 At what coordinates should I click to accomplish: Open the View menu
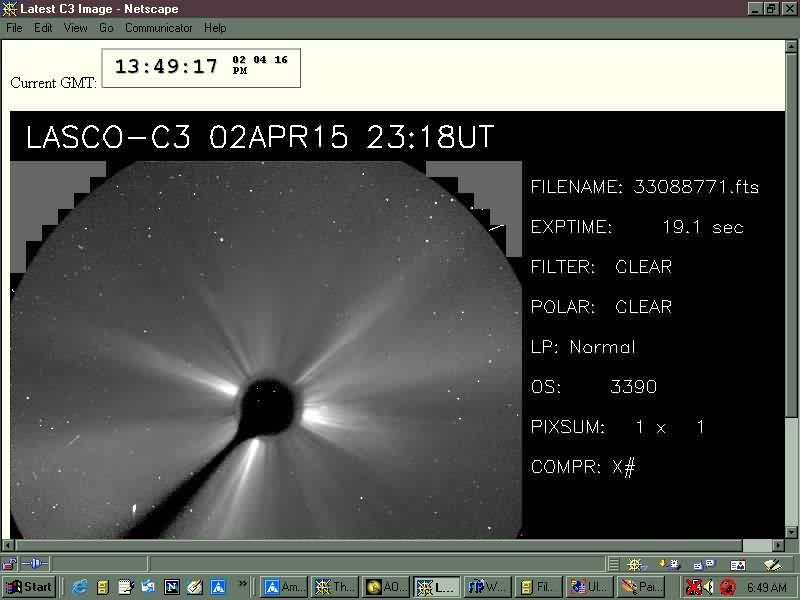click(x=75, y=28)
